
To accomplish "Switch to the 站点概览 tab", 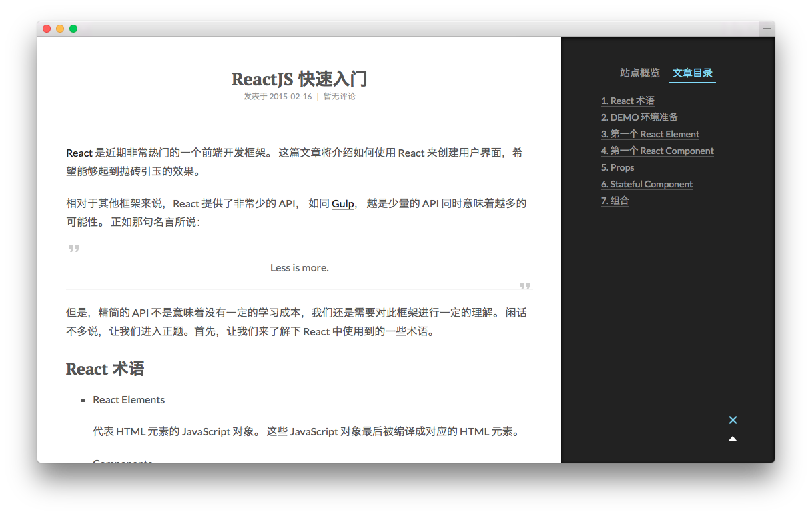I will click(x=639, y=73).
